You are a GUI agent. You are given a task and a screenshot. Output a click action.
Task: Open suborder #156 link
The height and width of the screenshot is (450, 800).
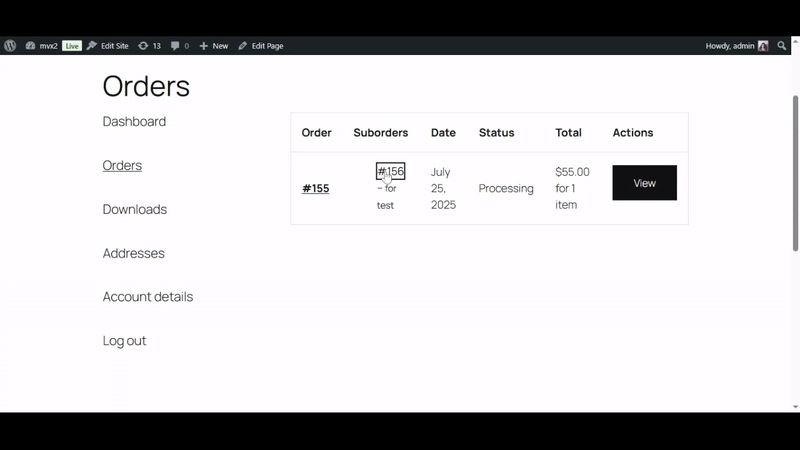[390, 172]
